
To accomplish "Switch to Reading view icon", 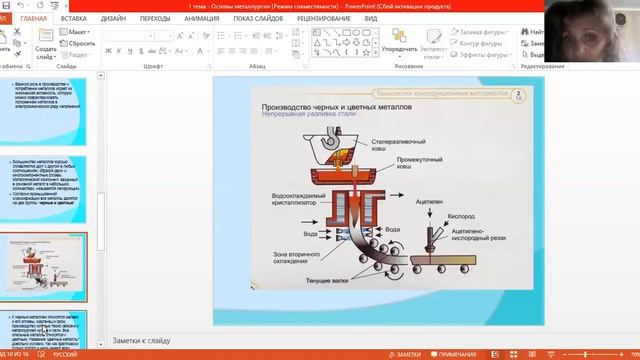I will [x=532, y=354].
